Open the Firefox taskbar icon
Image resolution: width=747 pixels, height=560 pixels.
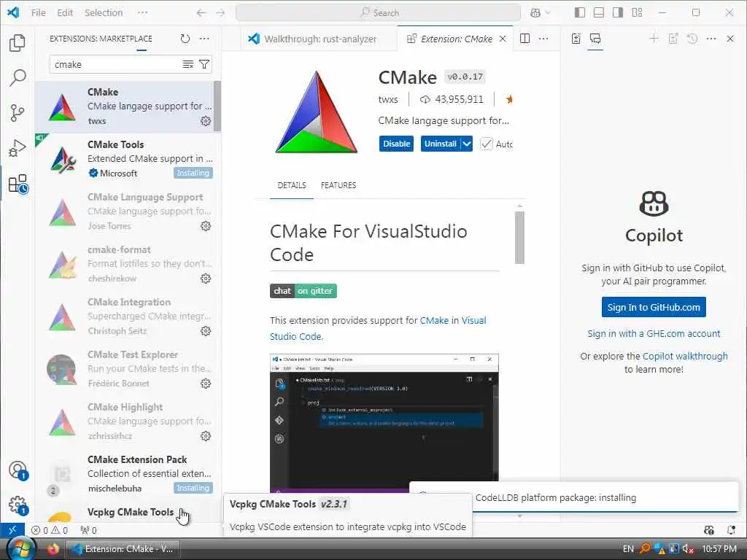(53, 549)
